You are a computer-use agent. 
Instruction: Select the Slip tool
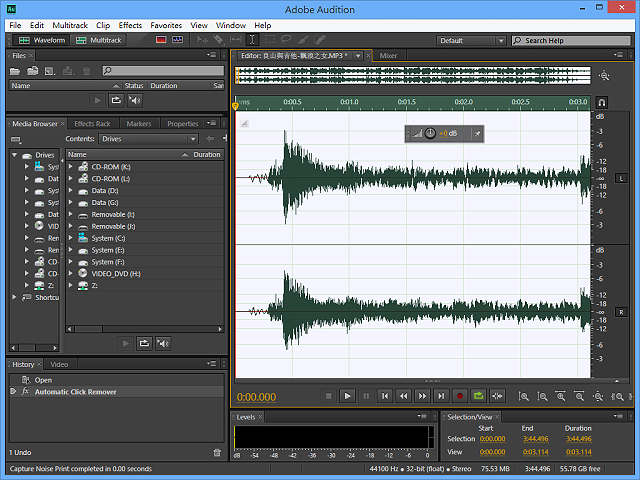[x=236, y=40]
